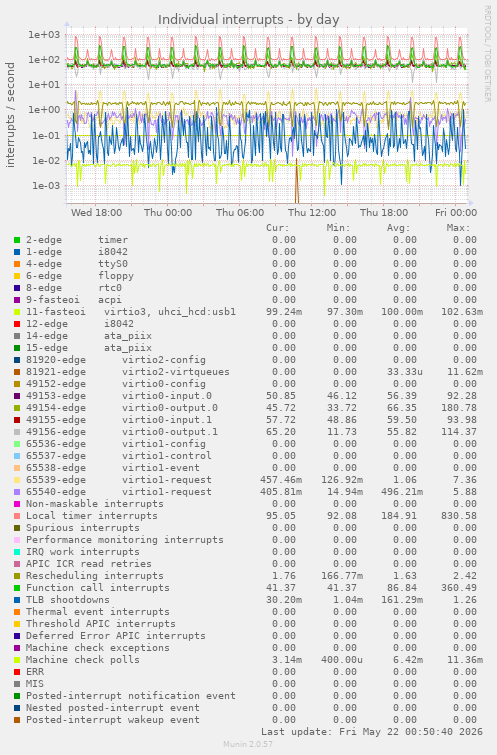Click the Munin 2.0.57 footer text
The width and height of the screenshot is (497, 755).
(x=248, y=744)
